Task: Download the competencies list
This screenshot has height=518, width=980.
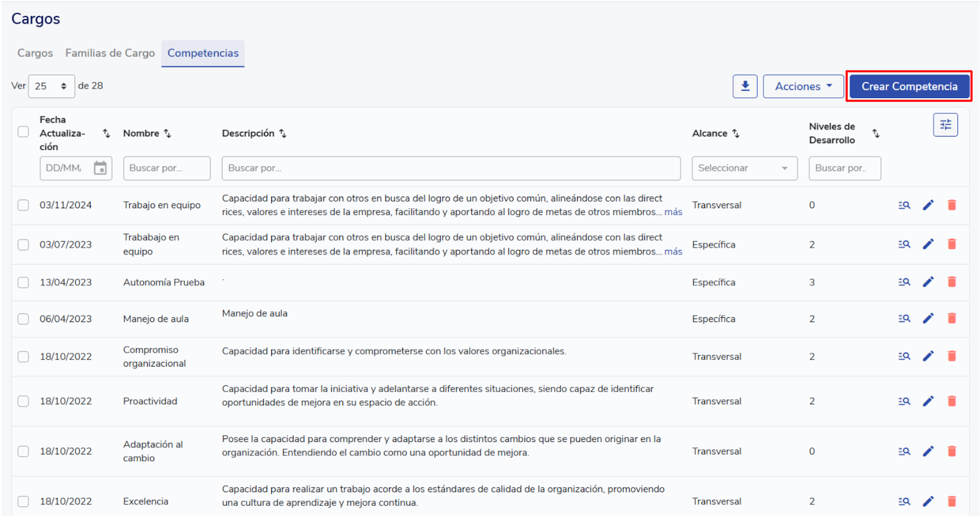Action: (745, 86)
